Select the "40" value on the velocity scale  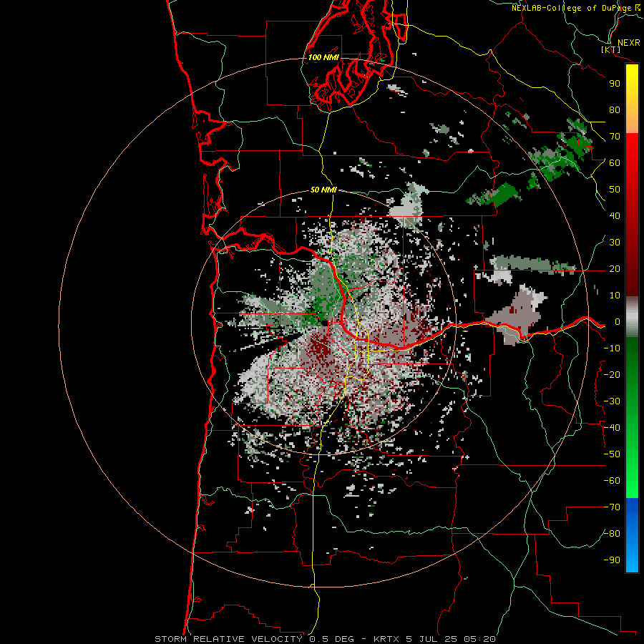coord(615,215)
